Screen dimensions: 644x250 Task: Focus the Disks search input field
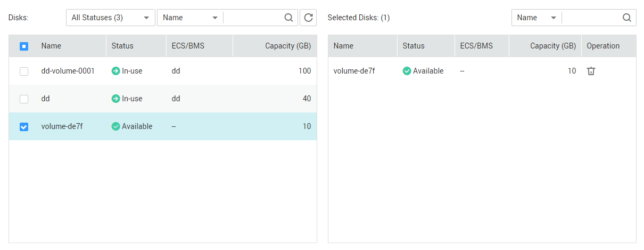pyautogui.click(x=253, y=18)
